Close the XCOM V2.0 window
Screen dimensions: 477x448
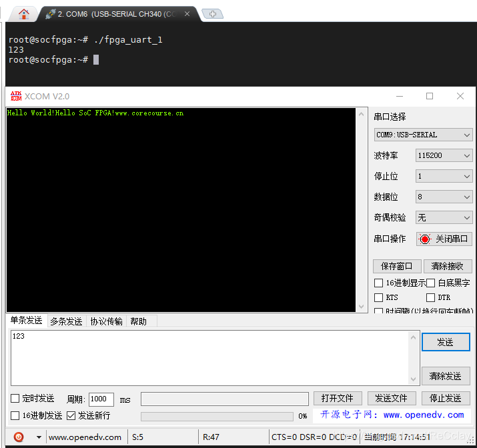(x=460, y=97)
